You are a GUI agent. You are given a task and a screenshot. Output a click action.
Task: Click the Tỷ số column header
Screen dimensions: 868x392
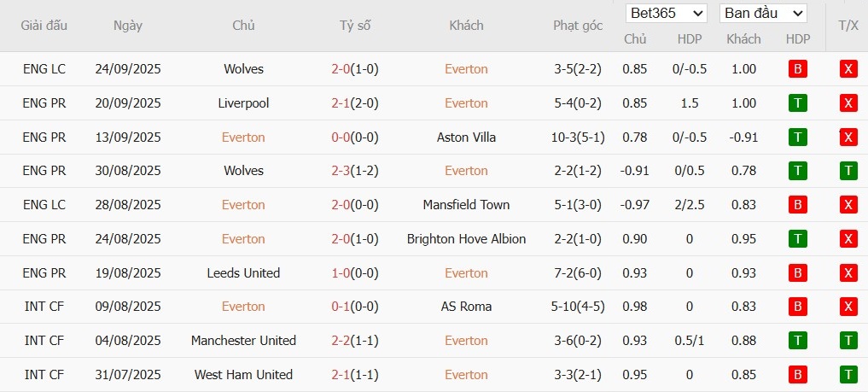tap(355, 26)
